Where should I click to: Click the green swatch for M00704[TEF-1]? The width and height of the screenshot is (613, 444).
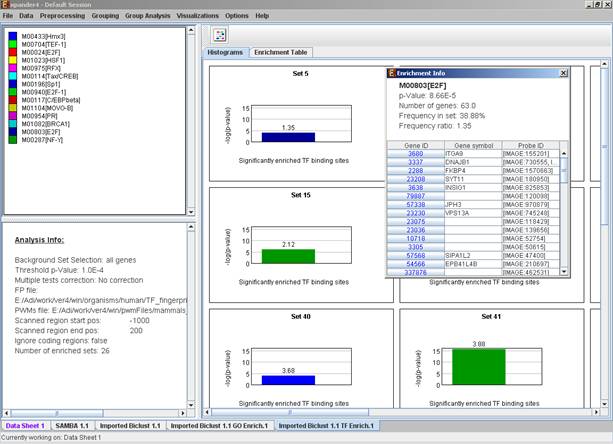13,44
